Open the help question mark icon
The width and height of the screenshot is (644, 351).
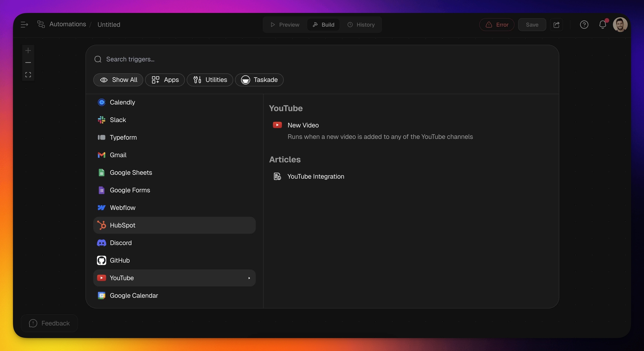[x=584, y=24]
